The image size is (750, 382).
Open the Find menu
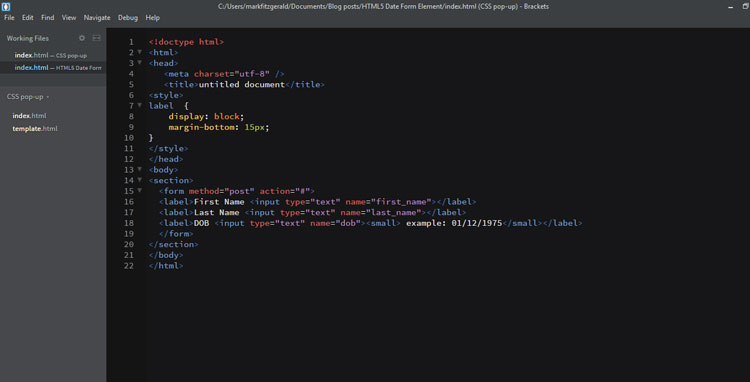coord(48,18)
